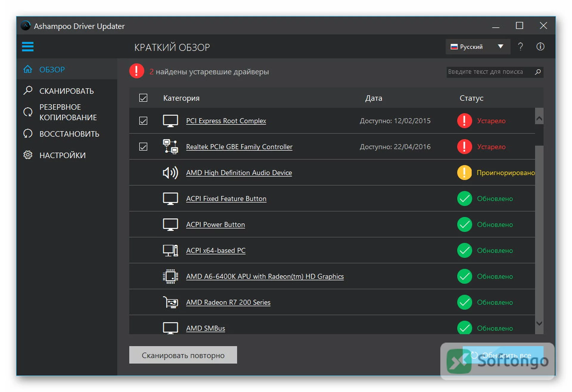This screenshot has width=572, height=392.
Task: Click the monitor icon for ACPI Power Button
Action: pyautogui.click(x=170, y=224)
